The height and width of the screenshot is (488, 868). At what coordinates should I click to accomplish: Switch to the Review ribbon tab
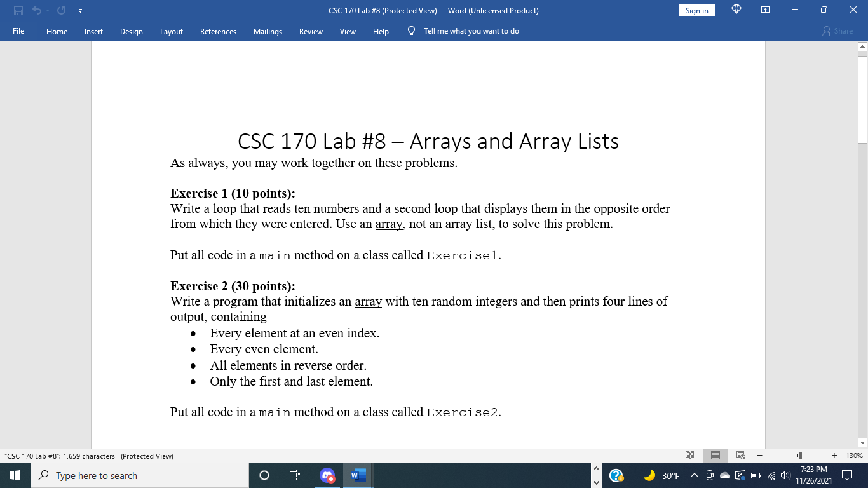(x=311, y=31)
